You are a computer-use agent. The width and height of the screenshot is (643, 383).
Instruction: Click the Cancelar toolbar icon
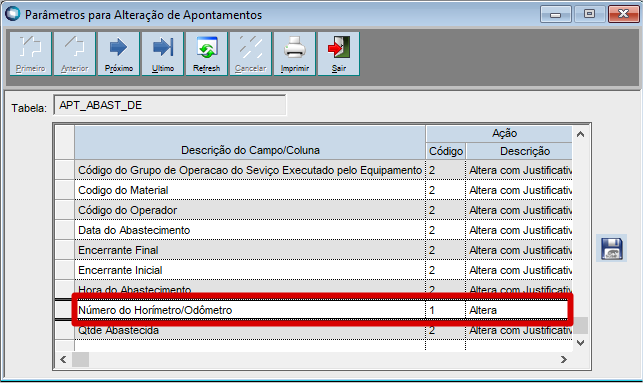251,54
